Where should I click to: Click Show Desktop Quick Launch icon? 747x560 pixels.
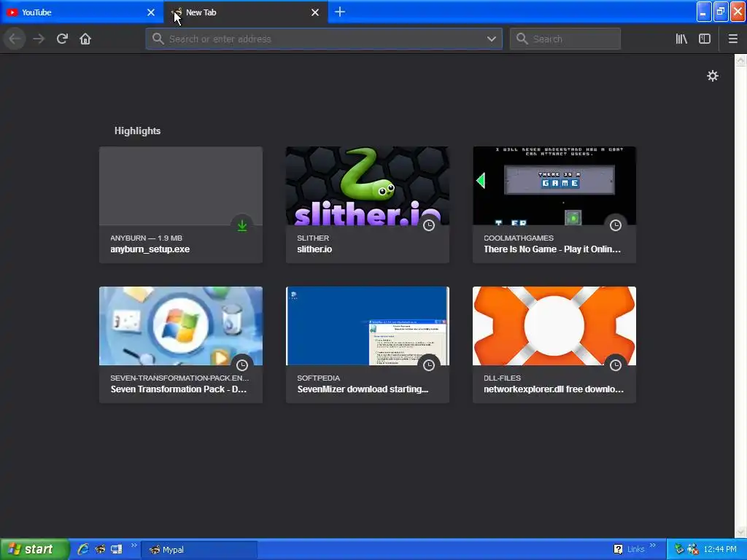(116, 549)
